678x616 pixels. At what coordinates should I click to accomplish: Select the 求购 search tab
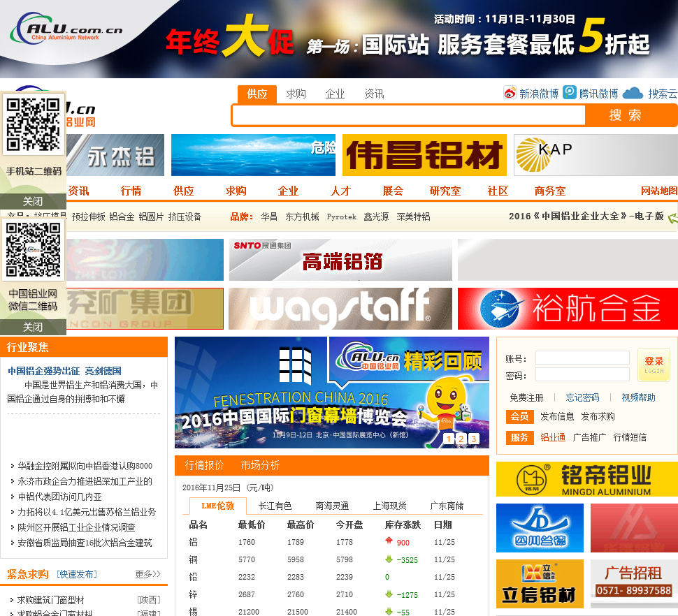coord(296,94)
